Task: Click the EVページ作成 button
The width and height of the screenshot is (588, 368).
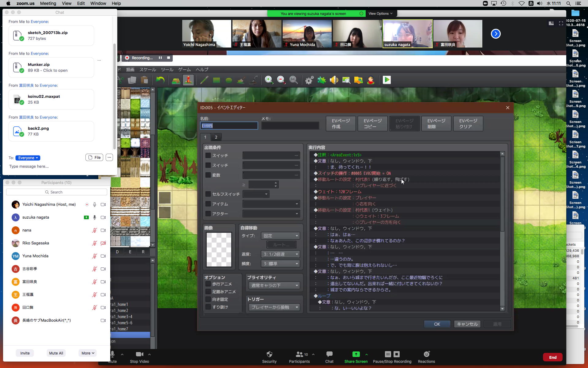Action: tap(341, 124)
